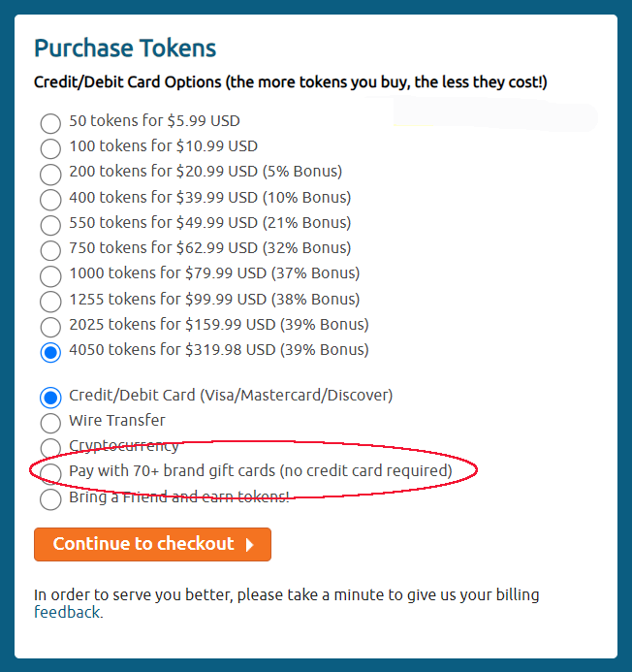Choose 550 tokens with 21% Bonus
Screen dimensions: 632x672
tap(50, 224)
